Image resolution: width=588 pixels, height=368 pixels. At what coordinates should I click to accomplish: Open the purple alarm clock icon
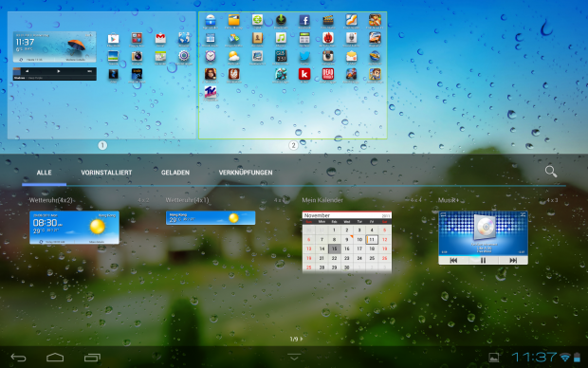[211, 56]
